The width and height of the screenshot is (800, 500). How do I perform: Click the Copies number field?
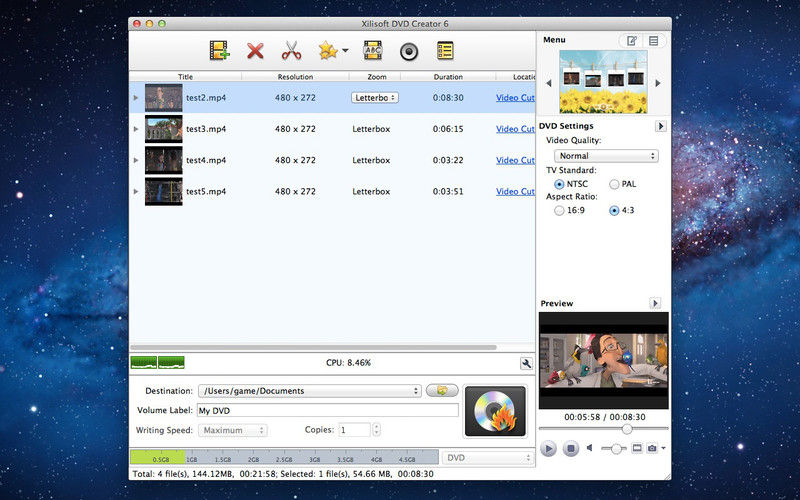point(355,430)
